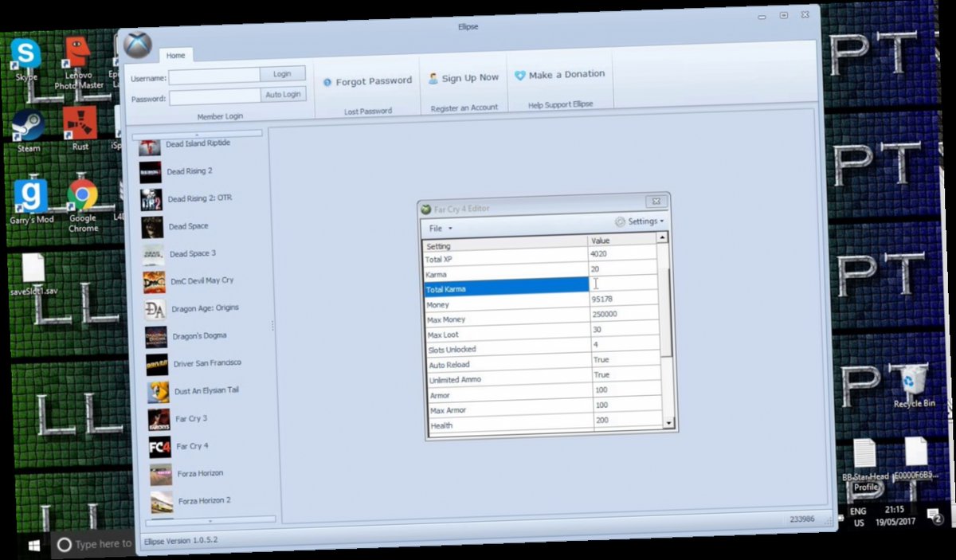Open the Steam desktop shortcut

click(x=29, y=131)
